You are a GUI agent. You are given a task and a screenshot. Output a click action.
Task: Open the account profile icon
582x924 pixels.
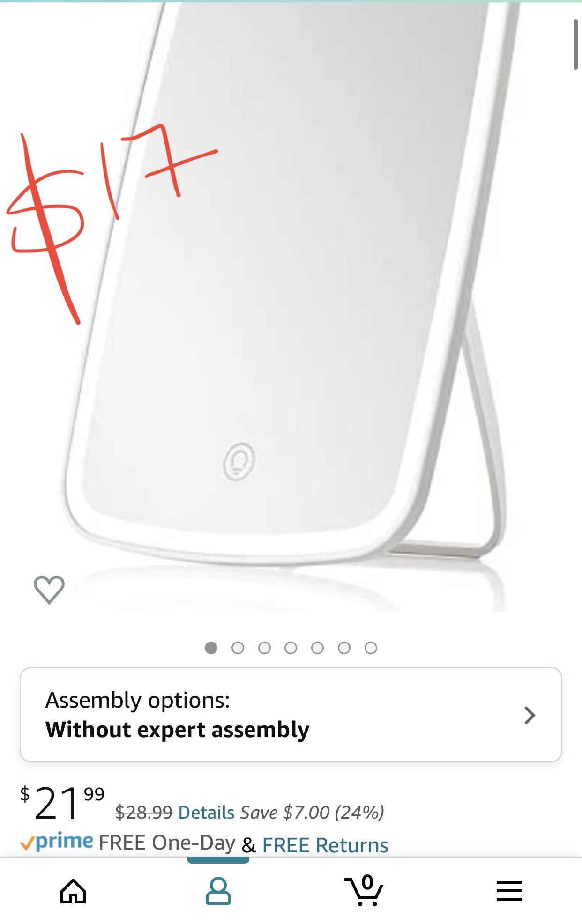218,891
